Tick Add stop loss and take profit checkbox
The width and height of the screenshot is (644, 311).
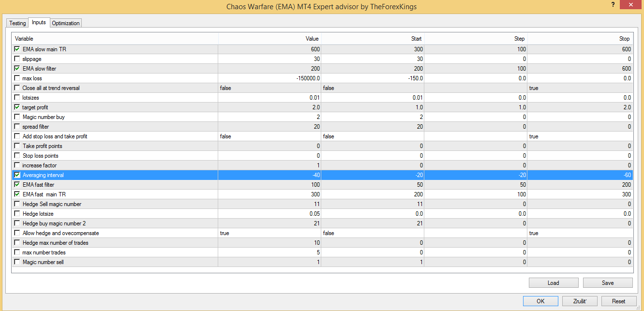(x=17, y=136)
